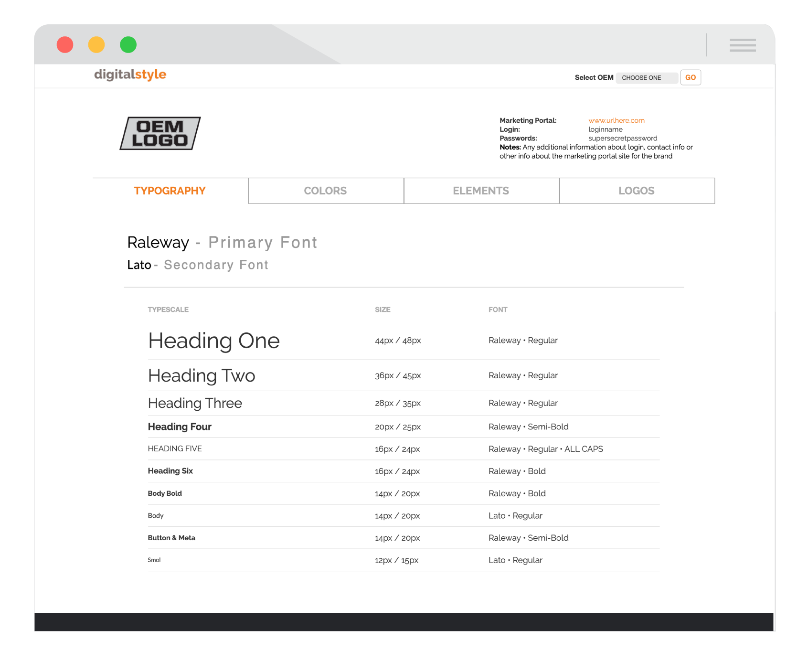Switch to the Typography tab

pos(170,191)
